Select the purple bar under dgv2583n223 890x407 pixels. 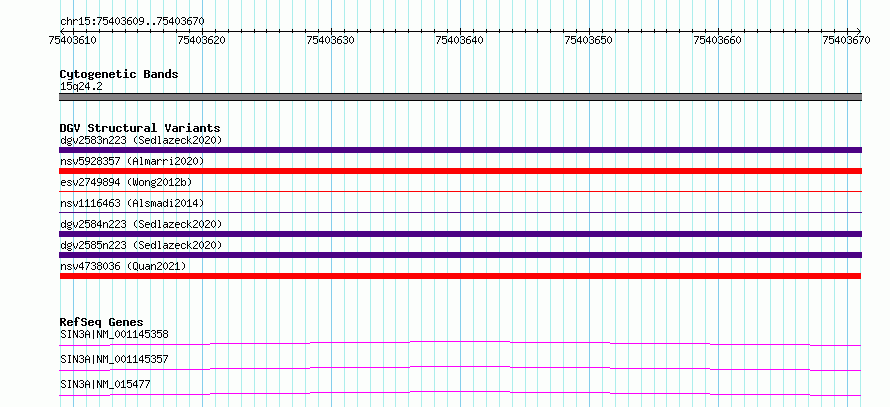click(x=460, y=150)
